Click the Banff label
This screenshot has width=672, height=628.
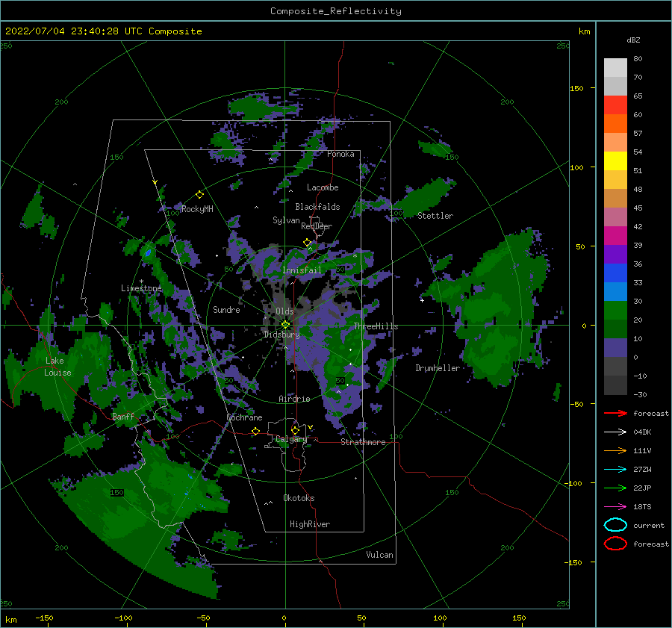point(123,416)
